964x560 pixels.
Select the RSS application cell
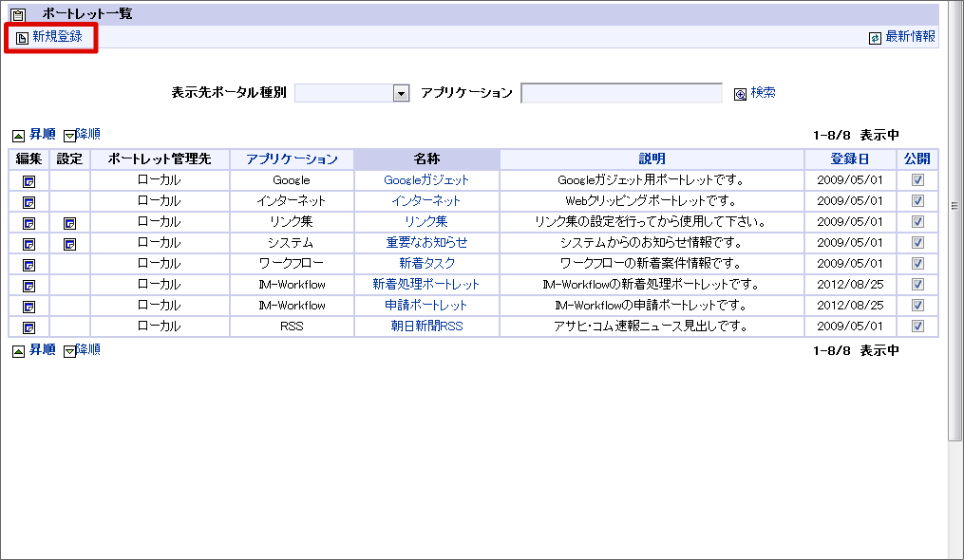click(x=292, y=327)
